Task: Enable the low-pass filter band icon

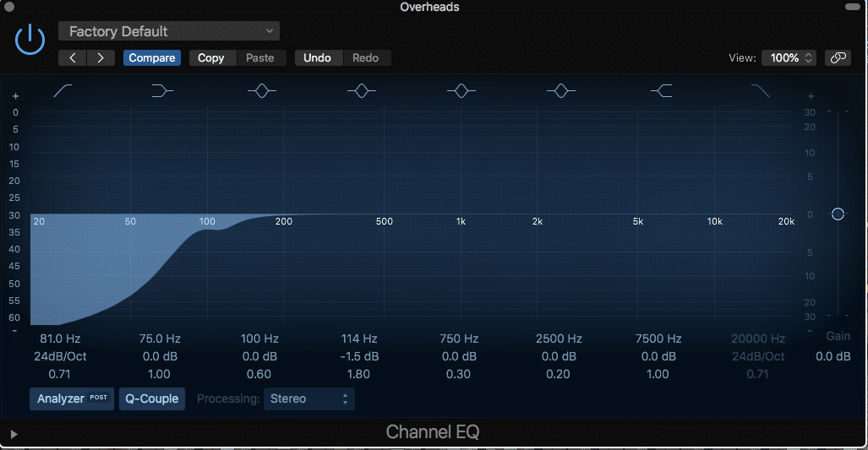Action: (761, 90)
